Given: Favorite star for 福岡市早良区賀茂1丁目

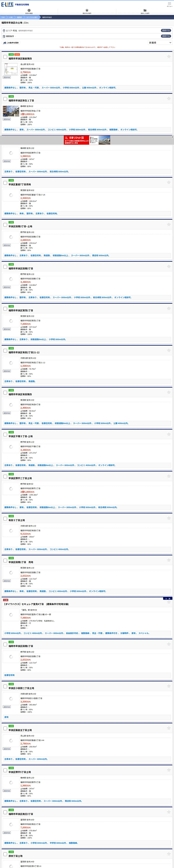Looking at the screenshot, I should [169, 308].
